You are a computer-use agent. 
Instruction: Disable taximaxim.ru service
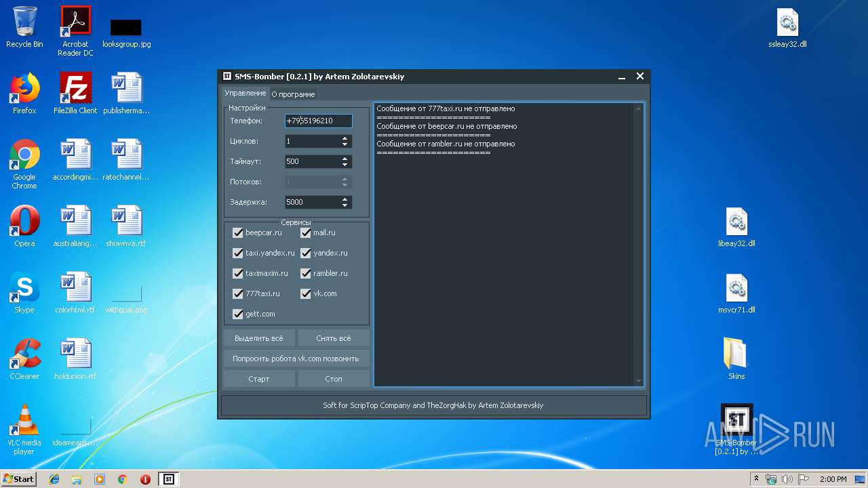pos(238,273)
